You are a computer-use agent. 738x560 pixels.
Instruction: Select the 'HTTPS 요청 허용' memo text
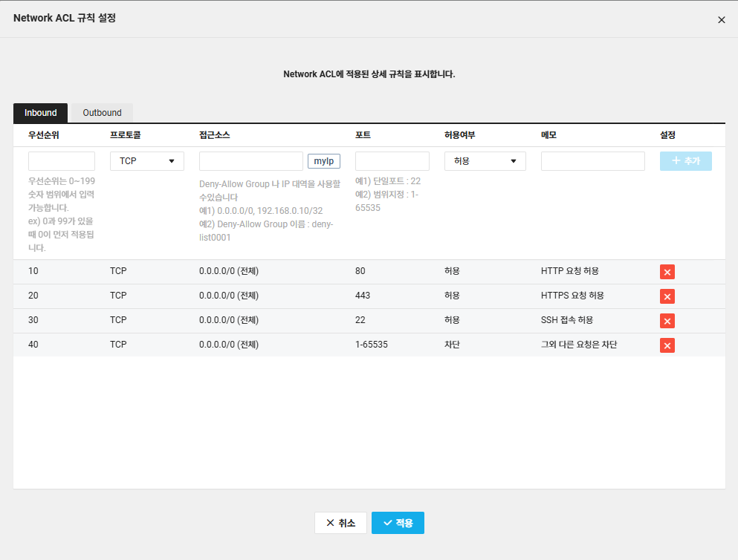coord(572,296)
